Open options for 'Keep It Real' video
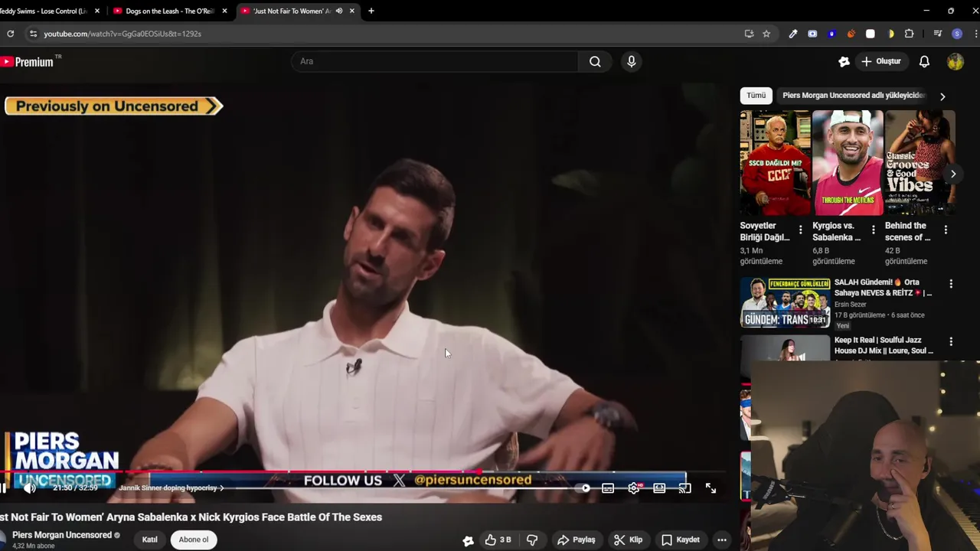Image resolution: width=980 pixels, height=551 pixels. (951, 341)
